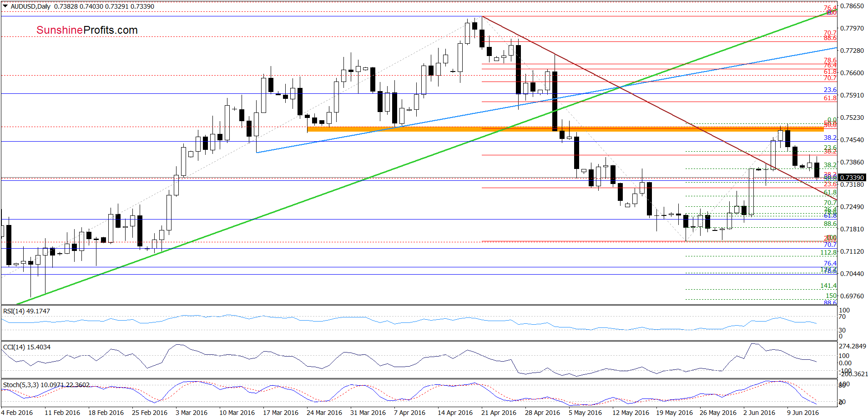Click the 274.2849 CCI scale value

coord(853,346)
